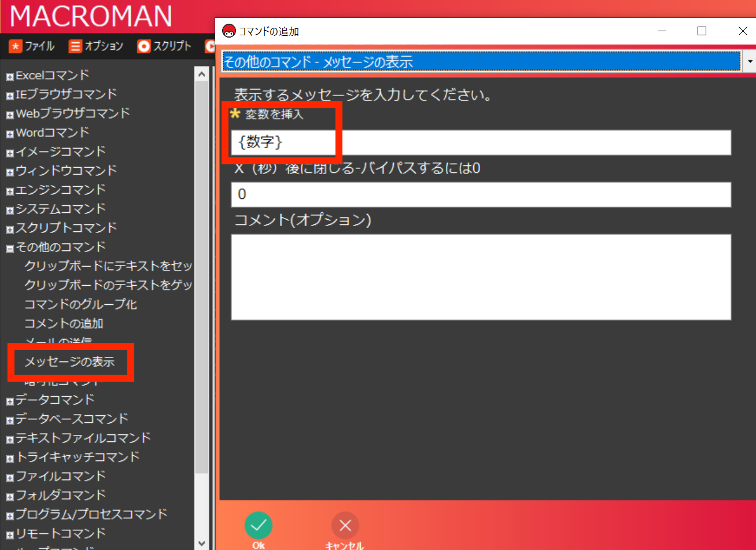This screenshot has width=756, height=550.
Task: Select the ファイルコマンド tree item
Action: pyautogui.click(x=61, y=476)
